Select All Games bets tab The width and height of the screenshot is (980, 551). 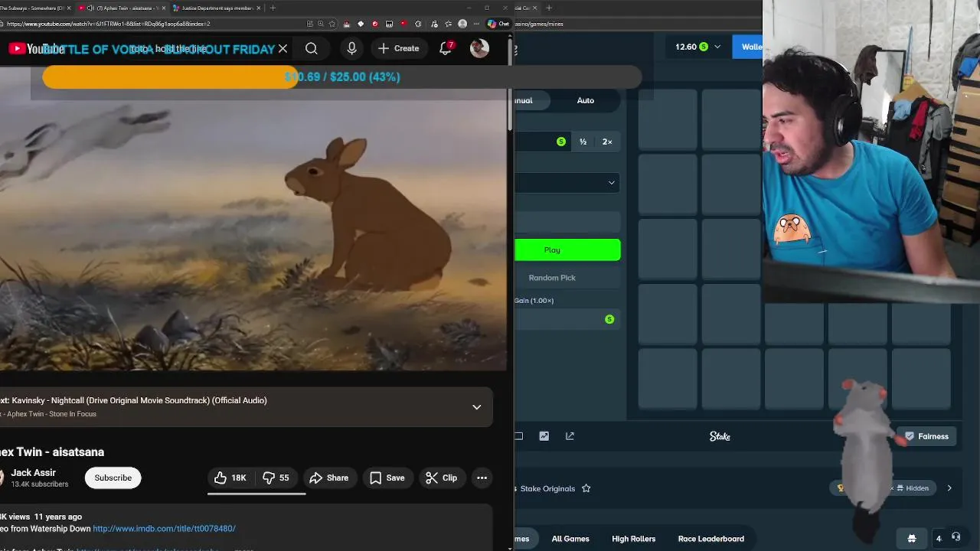click(x=570, y=539)
